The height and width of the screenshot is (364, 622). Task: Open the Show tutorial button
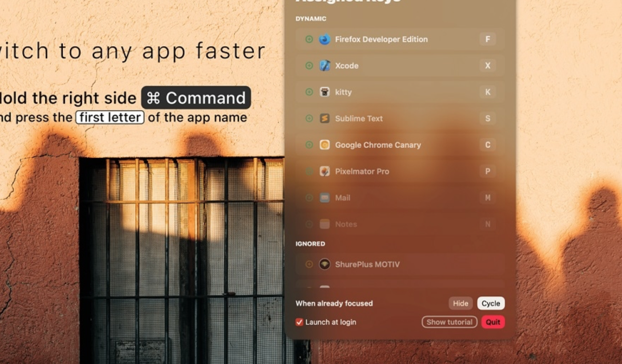(x=450, y=322)
